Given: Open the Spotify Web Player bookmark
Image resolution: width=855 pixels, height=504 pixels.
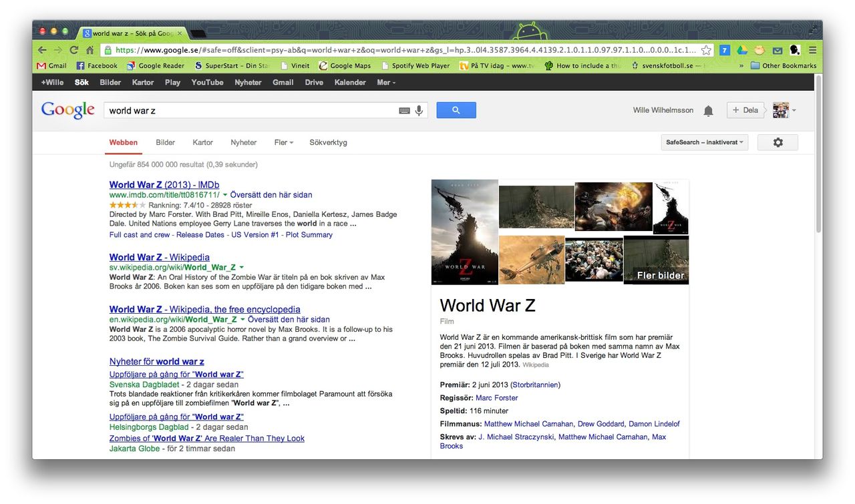Looking at the screenshot, I should [x=415, y=66].
